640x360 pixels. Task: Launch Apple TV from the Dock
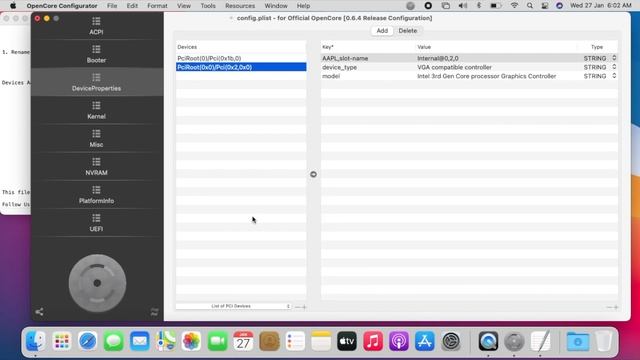pyautogui.click(x=347, y=341)
